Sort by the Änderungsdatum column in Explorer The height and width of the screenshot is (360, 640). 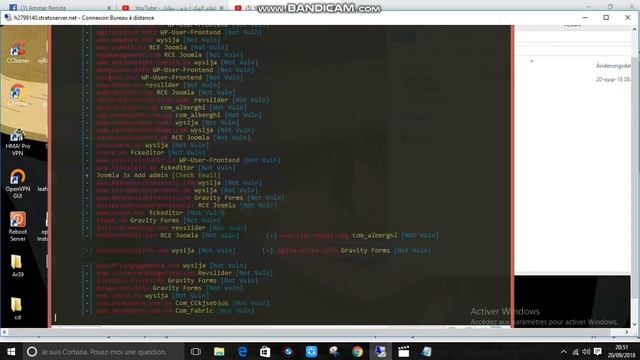[x=612, y=66]
